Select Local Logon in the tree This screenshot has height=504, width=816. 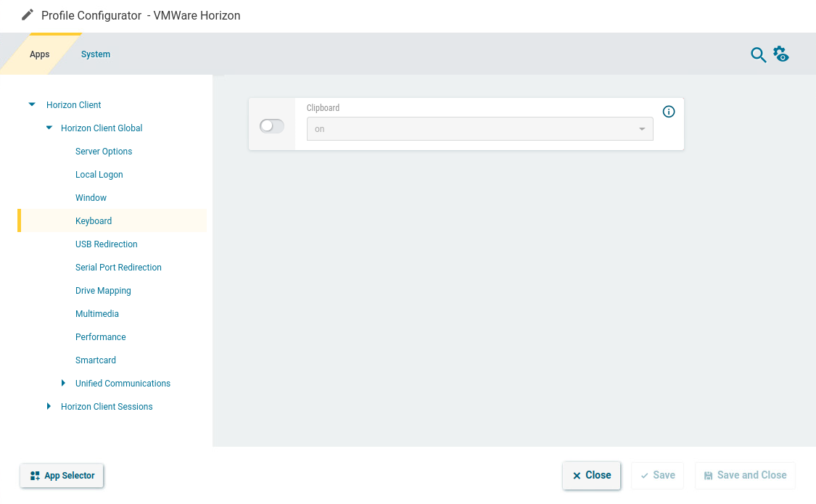99,175
